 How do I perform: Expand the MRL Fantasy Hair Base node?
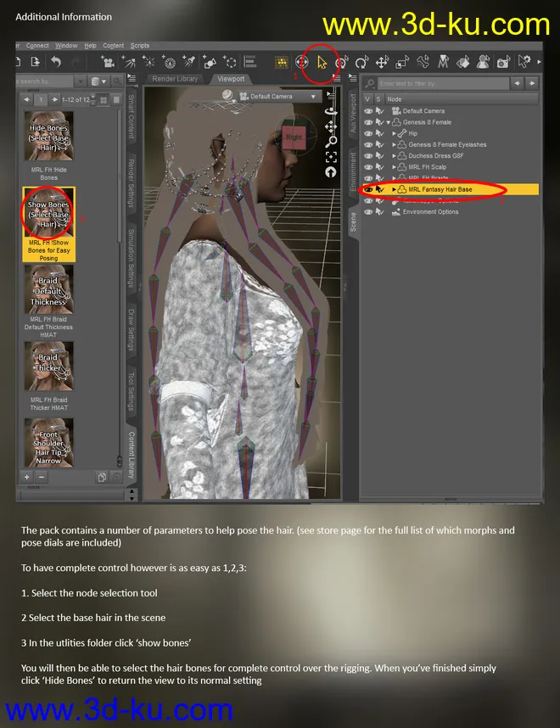pos(394,189)
